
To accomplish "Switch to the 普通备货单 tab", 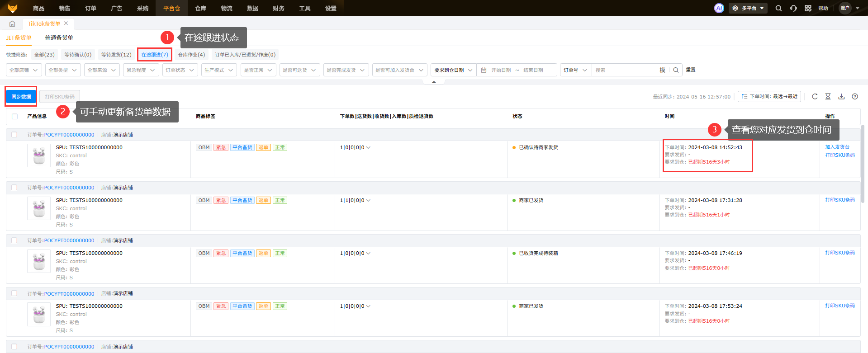I will coord(59,38).
